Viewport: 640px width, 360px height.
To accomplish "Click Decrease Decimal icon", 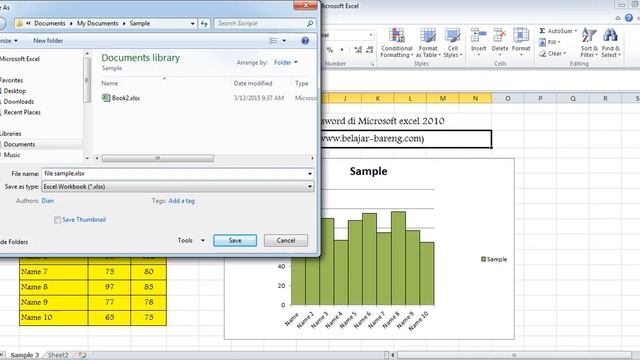I will coord(369,50).
